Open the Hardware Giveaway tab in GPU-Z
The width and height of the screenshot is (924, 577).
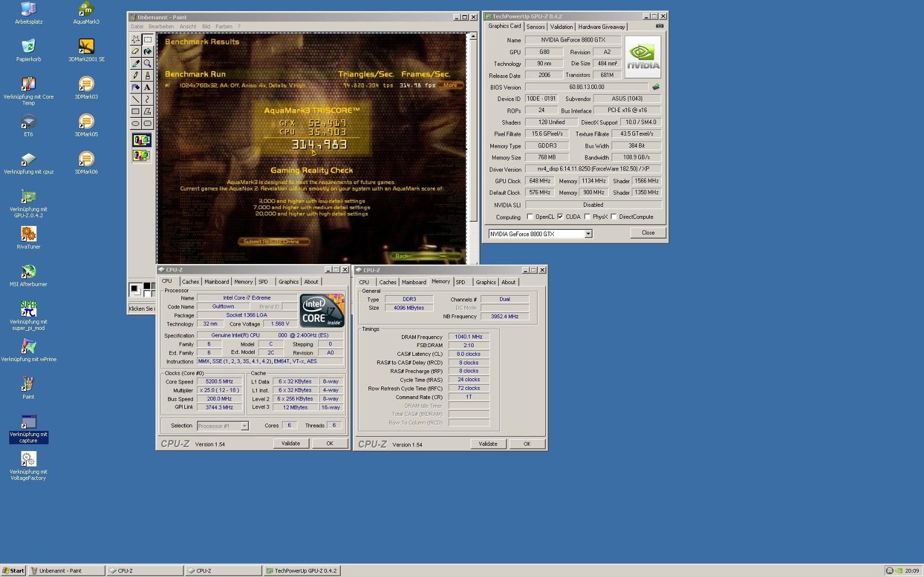[601, 27]
